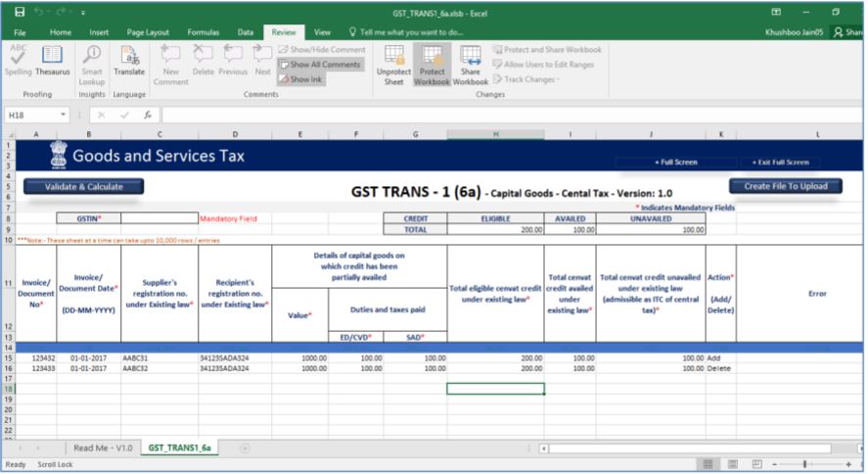Open the Ribbon Display Options icon
Screen dimensions: 868x474
pyautogui.click(x=776, y=12)
